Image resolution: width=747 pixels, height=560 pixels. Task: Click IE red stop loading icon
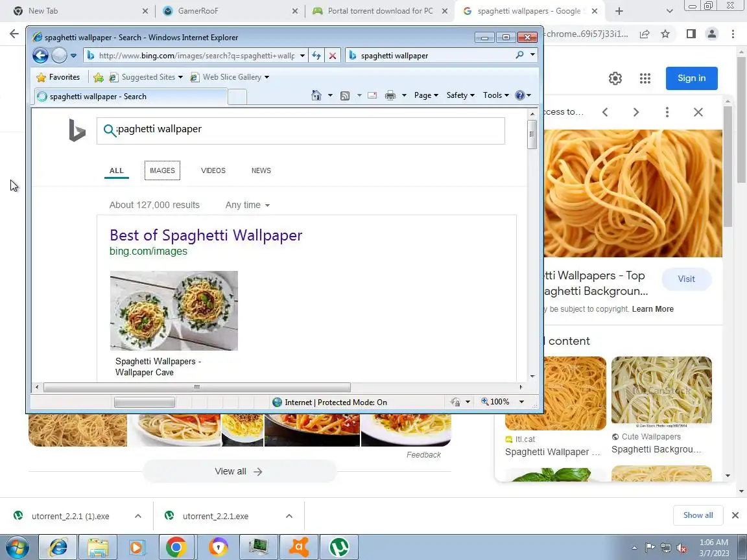coord(333,56)
